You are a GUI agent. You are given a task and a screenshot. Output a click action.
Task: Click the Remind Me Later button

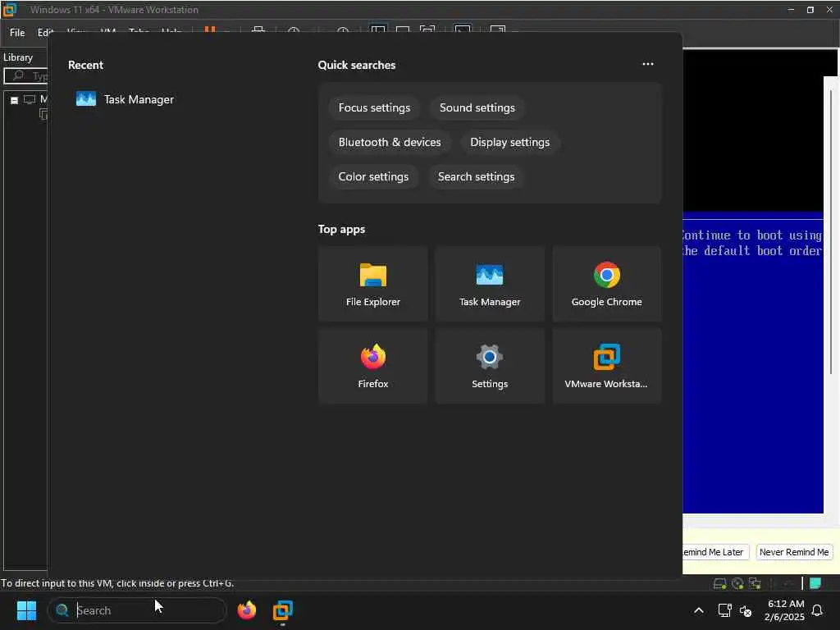715,552
